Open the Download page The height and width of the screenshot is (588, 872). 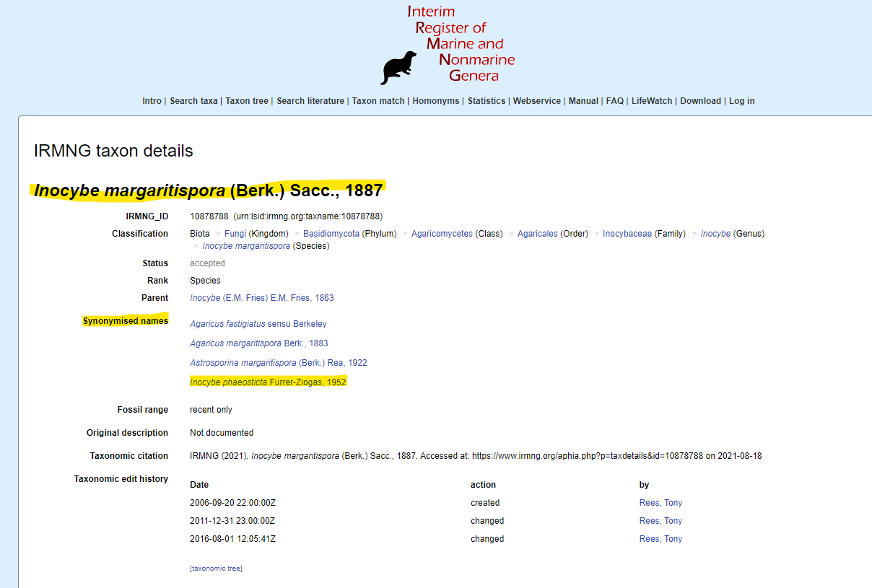700,101
